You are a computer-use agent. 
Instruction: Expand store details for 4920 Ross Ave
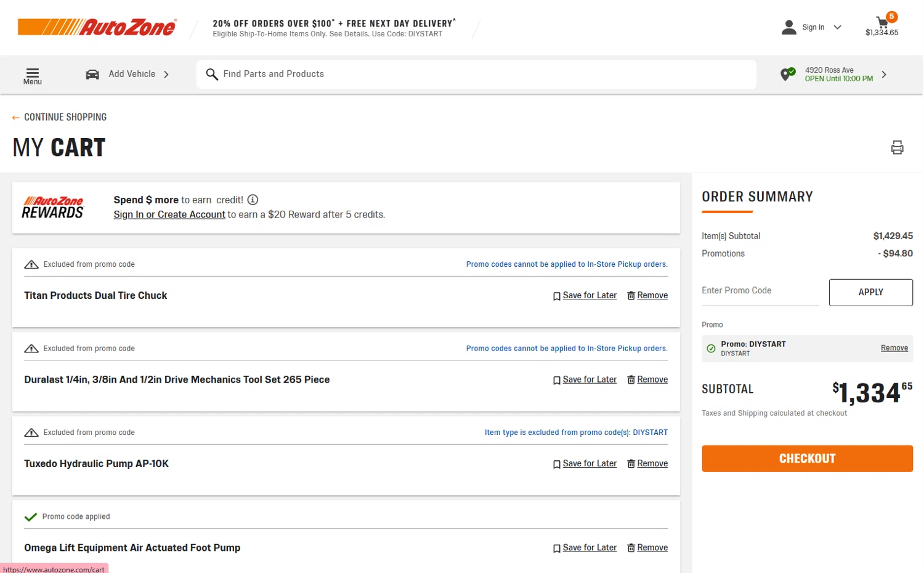(x=884, y=75)
